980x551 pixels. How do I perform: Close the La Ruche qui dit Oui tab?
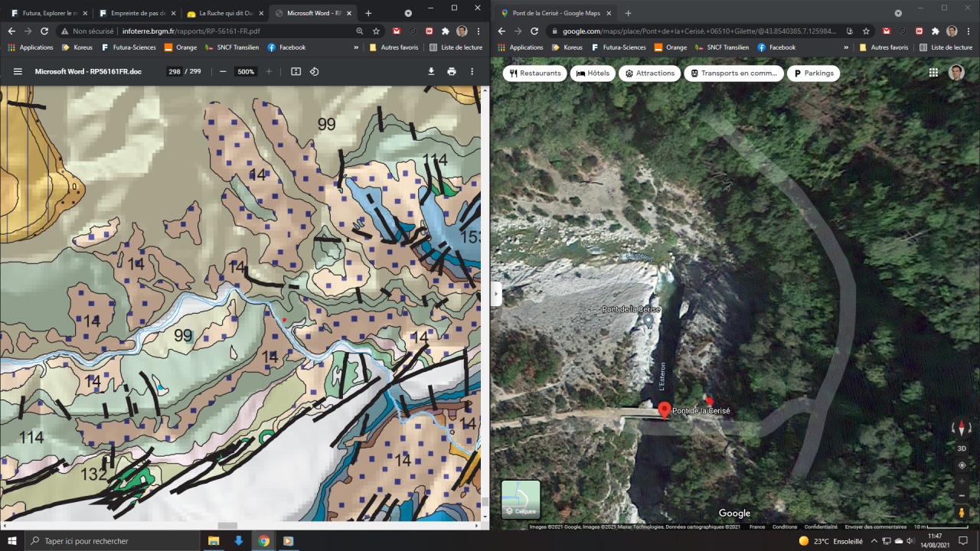(261, 13)
